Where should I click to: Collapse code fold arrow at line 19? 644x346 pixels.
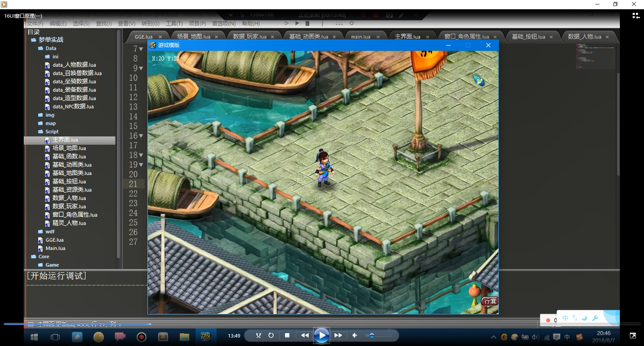coord(141,165)
